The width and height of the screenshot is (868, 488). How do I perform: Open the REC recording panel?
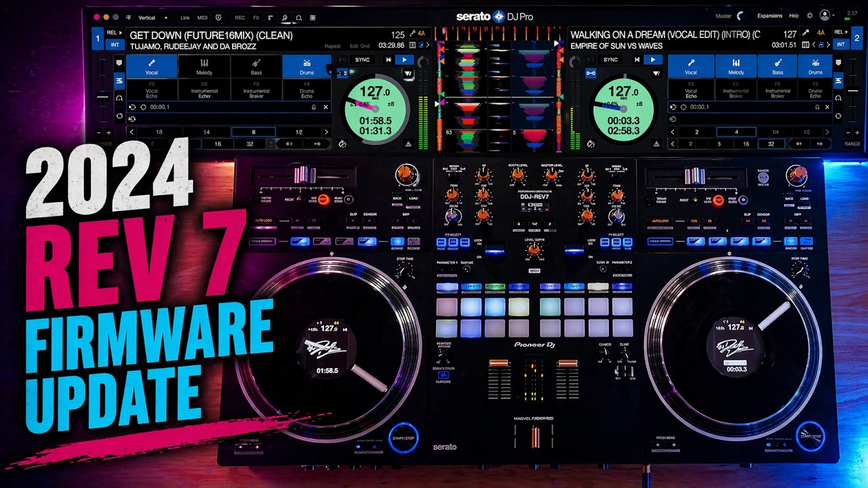[239, 17]
